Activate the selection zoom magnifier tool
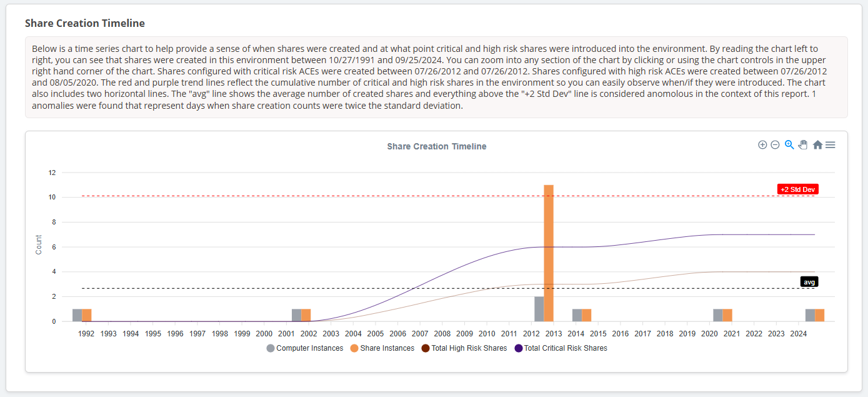 pyautogui.click(x=789, y=145)
